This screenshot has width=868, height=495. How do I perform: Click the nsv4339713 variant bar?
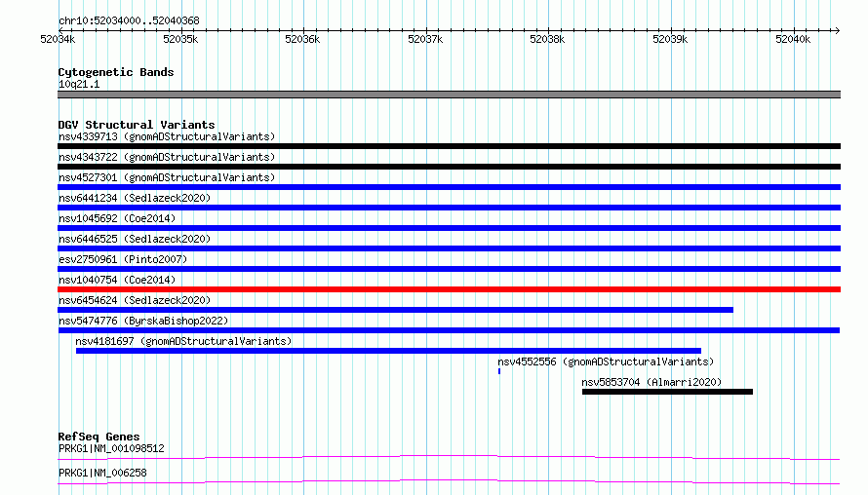(449, 146)
